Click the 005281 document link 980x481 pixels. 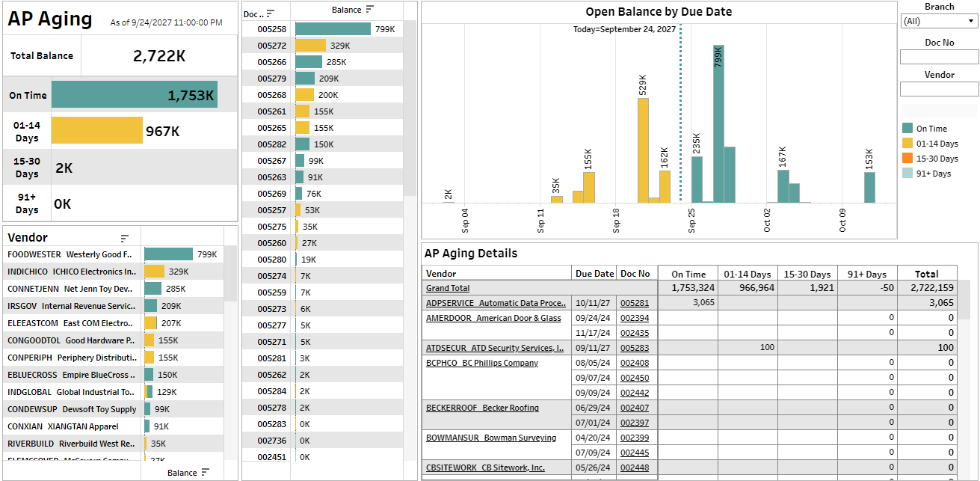click(x=634, y=303)
